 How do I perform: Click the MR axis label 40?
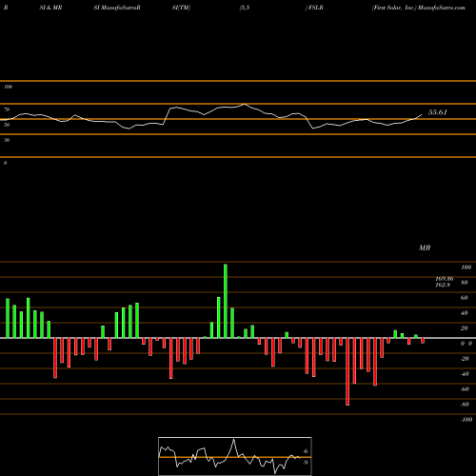click(x=465, y=313)
